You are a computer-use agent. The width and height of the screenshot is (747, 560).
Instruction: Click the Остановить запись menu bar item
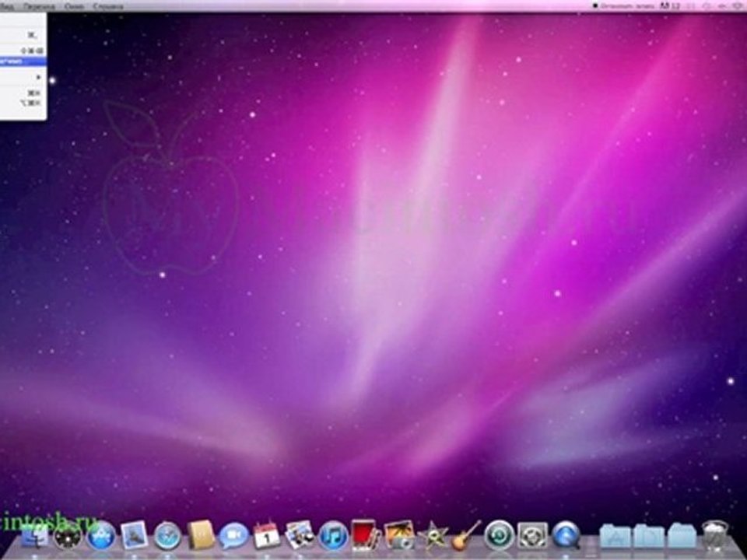point(622,5)
